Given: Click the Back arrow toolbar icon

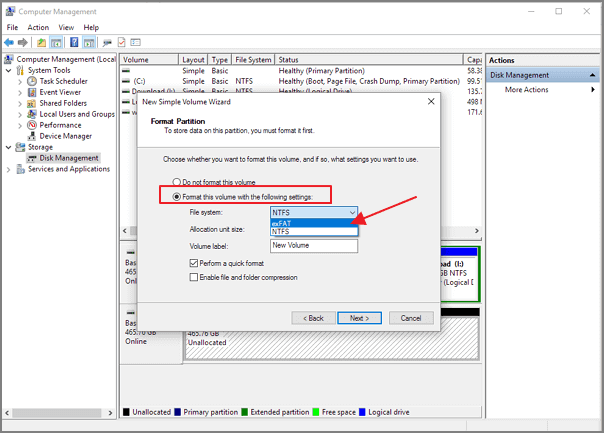Looking at the screenshot, I should pyautogui.click(x=10, y=43).
